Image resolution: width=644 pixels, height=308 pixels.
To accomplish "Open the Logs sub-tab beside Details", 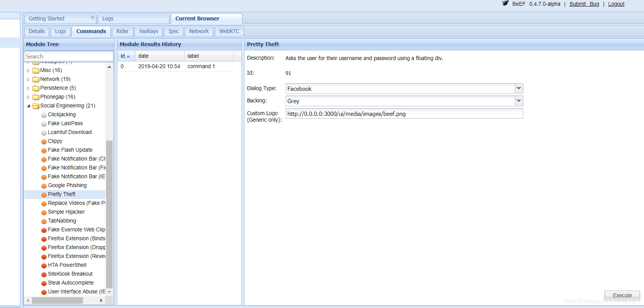I will (60, 31).
